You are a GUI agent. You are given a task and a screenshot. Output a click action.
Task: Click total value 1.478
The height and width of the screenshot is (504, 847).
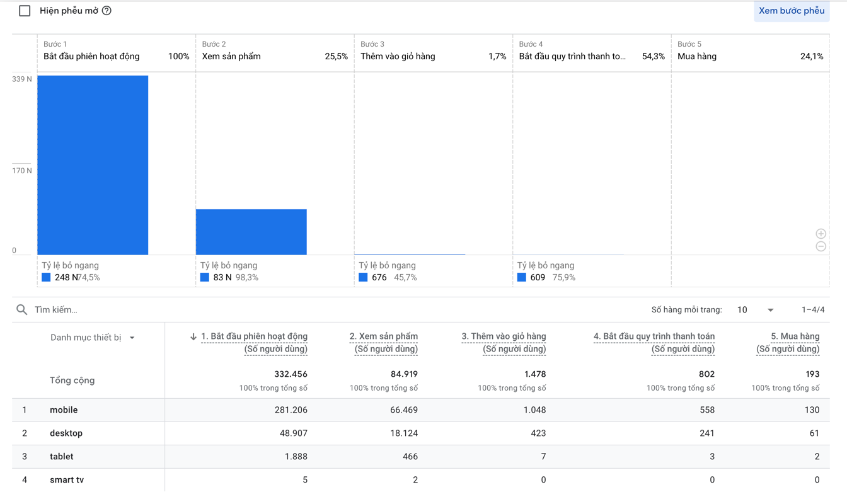tap(535, 374)
